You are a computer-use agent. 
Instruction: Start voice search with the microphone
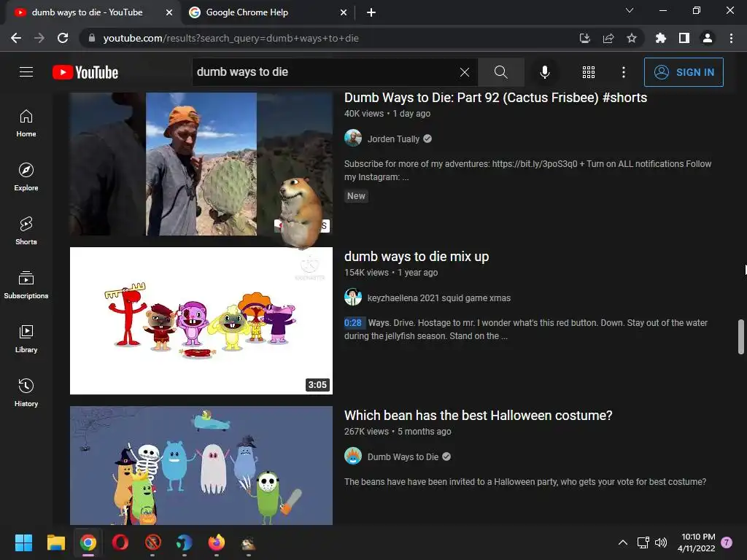[544, 72]
